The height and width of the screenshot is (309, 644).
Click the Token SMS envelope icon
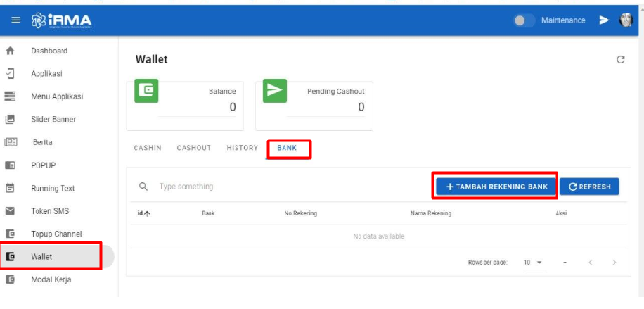click(x=10, y=211)
